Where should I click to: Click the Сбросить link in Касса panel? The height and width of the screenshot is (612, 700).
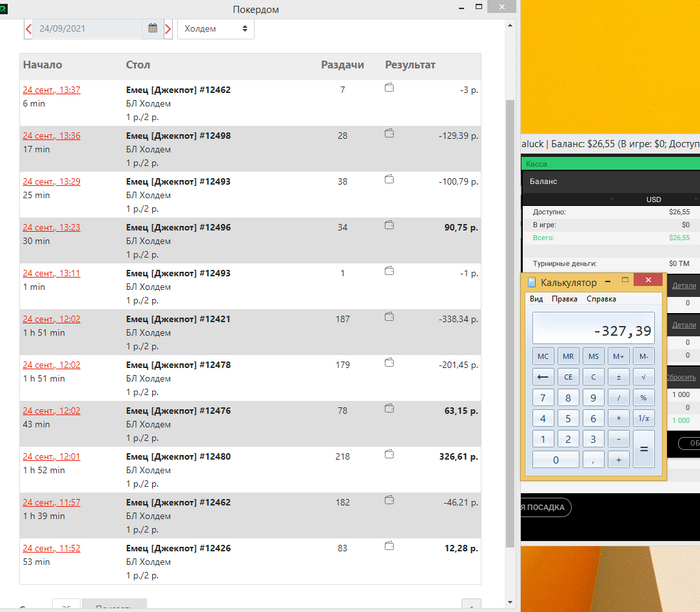[x=681, y=377]
